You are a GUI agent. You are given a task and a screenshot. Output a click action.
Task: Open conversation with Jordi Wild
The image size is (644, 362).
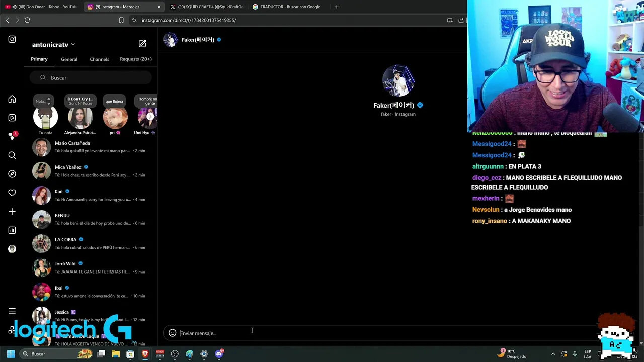point(91,267)
